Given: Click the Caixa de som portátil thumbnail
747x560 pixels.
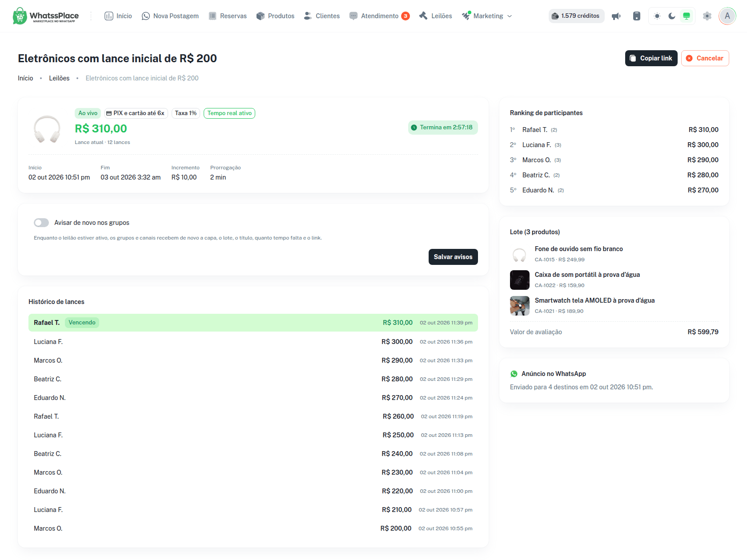Looking at the screenshot, I should coord(519,280).
